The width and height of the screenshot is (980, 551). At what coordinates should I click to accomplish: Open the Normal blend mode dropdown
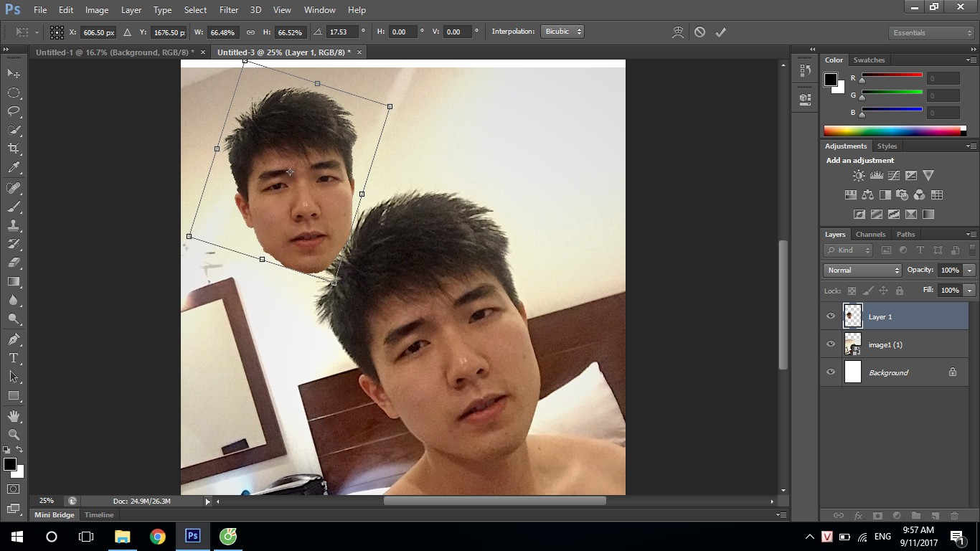coord(863,270)
